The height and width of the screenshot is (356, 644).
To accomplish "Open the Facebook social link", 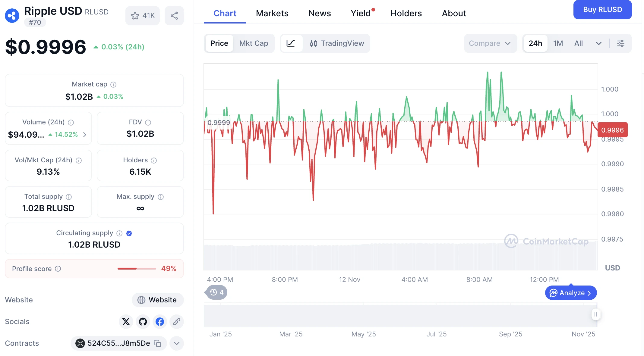I will click(160, 322).
